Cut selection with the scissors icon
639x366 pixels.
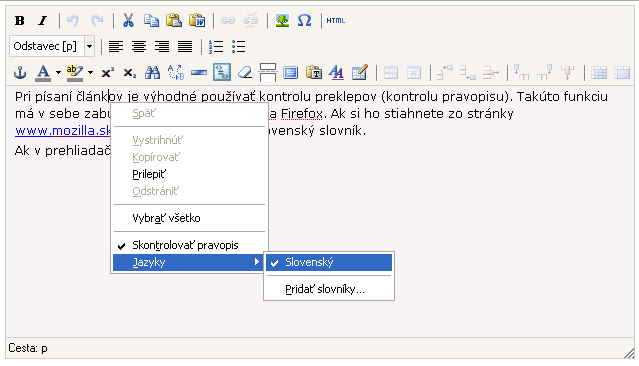(x=128, y=20)
